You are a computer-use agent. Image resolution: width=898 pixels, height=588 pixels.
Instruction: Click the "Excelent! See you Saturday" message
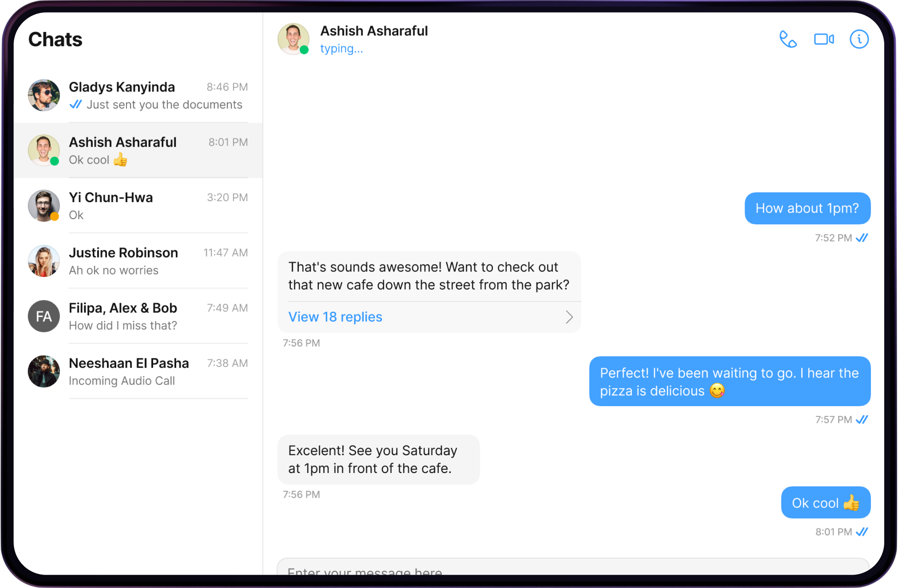click(378, 460)
